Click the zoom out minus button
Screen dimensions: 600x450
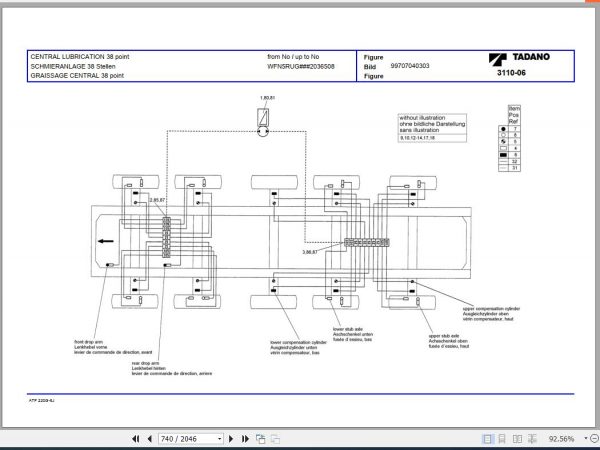595,439
